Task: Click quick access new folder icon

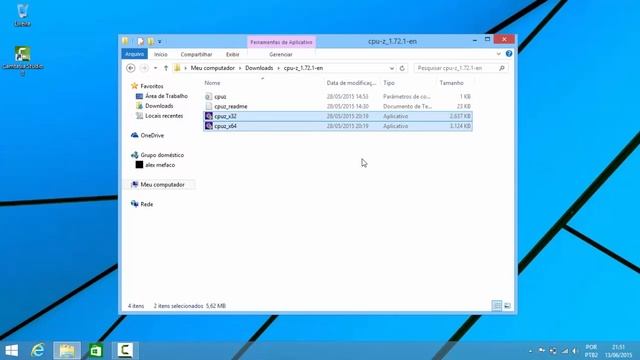Action: (x=151, y=41)
